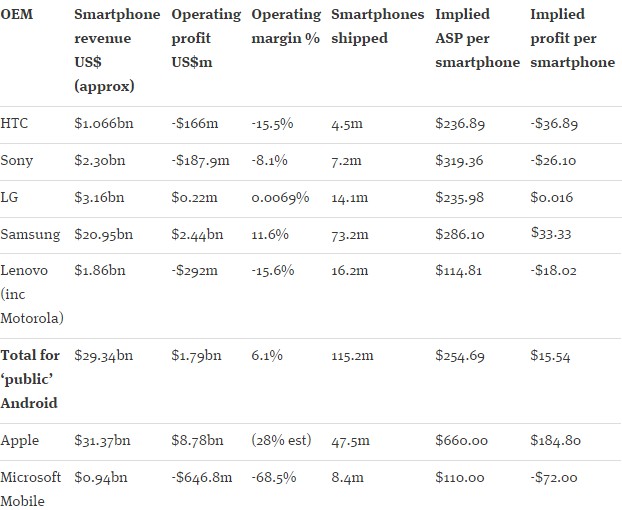Click Lenovo's 16.2m shipped value
The width and height of the screenshot is (622, 510).
(x=349, y=271)
